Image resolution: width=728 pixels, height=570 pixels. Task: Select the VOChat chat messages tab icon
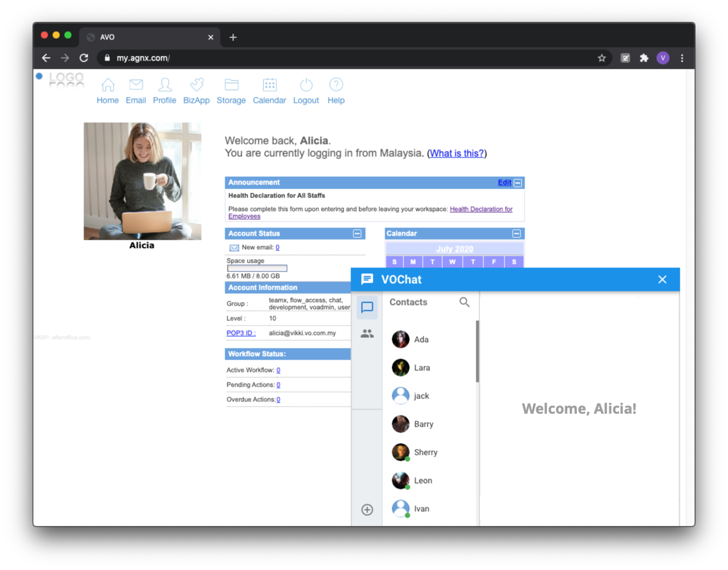click(x=367, y=307)
